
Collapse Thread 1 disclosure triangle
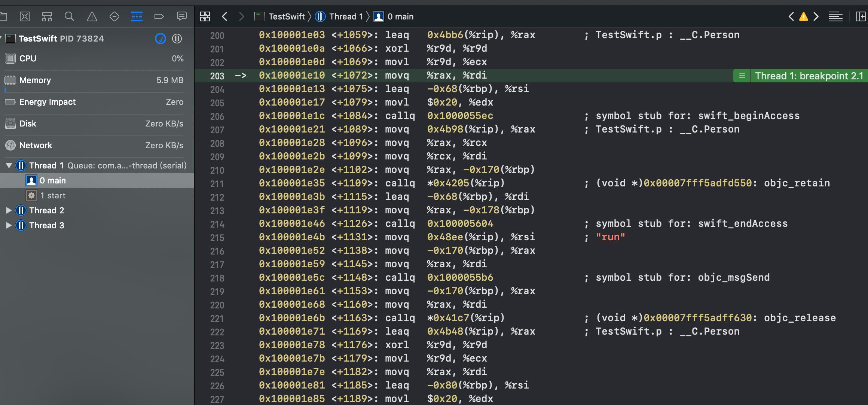coord(9,165)
